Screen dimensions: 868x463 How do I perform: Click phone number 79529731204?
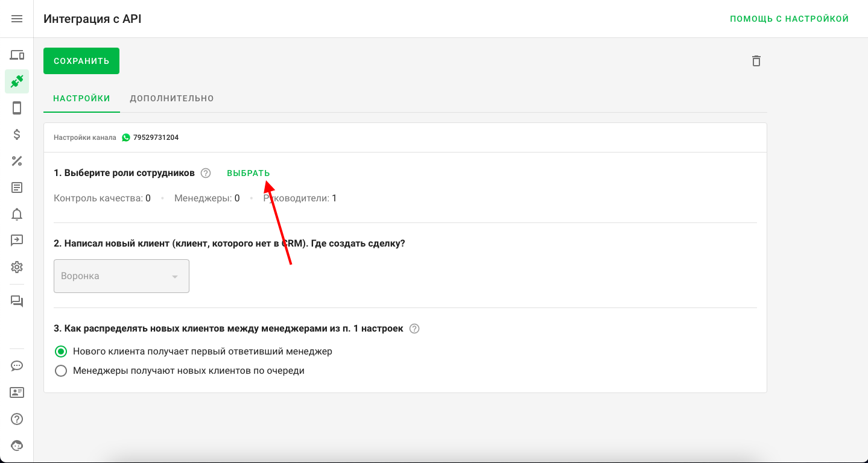coord(156,137)
